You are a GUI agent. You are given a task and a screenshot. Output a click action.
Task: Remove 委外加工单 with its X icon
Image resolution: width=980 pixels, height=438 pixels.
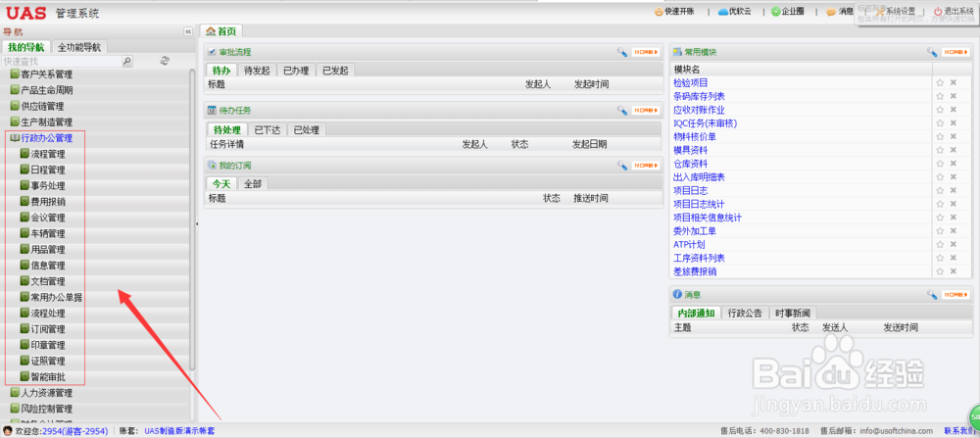[x=954, y=231]
